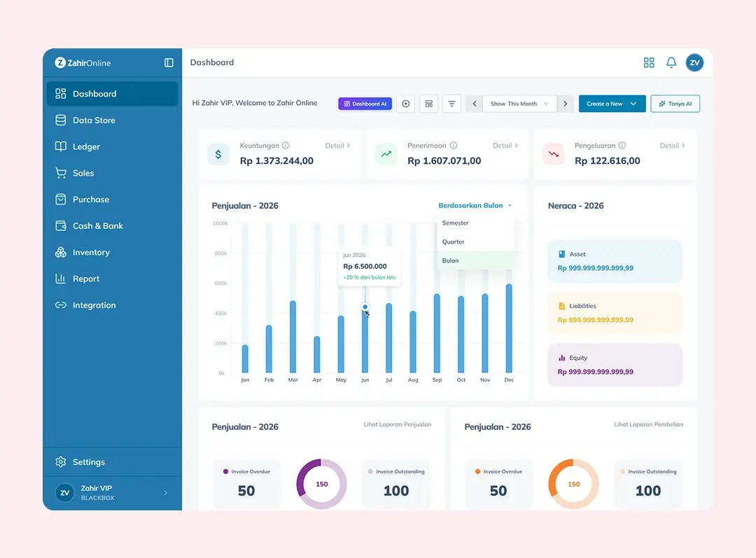Select Quarter from the chart period list
Image resolution: width=756 pixels, height=558 pixels.
[454, 242]
